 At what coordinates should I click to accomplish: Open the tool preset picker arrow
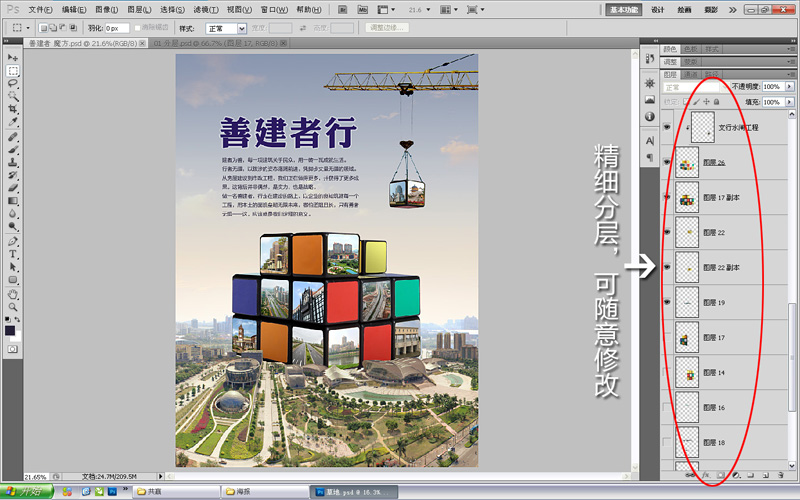coord(28,28)
